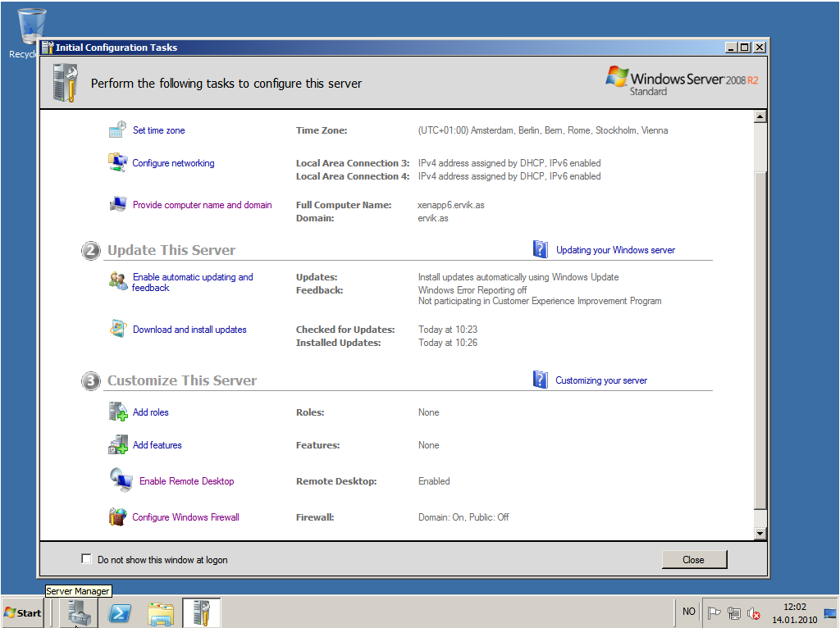Click the computer name xenapp6.ervik.as
Screen dimensions: 840x628
451,205
